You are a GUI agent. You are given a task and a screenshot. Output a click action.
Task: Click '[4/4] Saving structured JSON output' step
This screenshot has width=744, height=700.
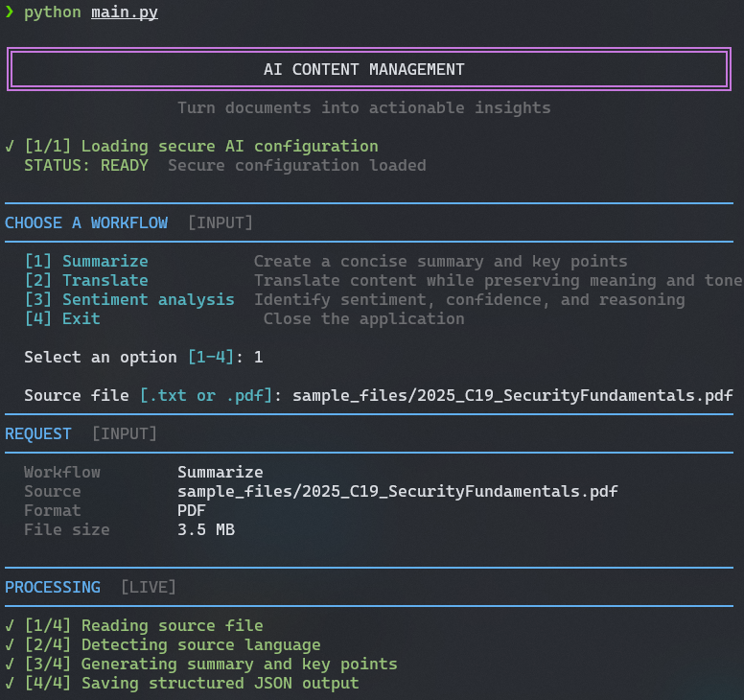pyautogui.click(x=192, y=683)
